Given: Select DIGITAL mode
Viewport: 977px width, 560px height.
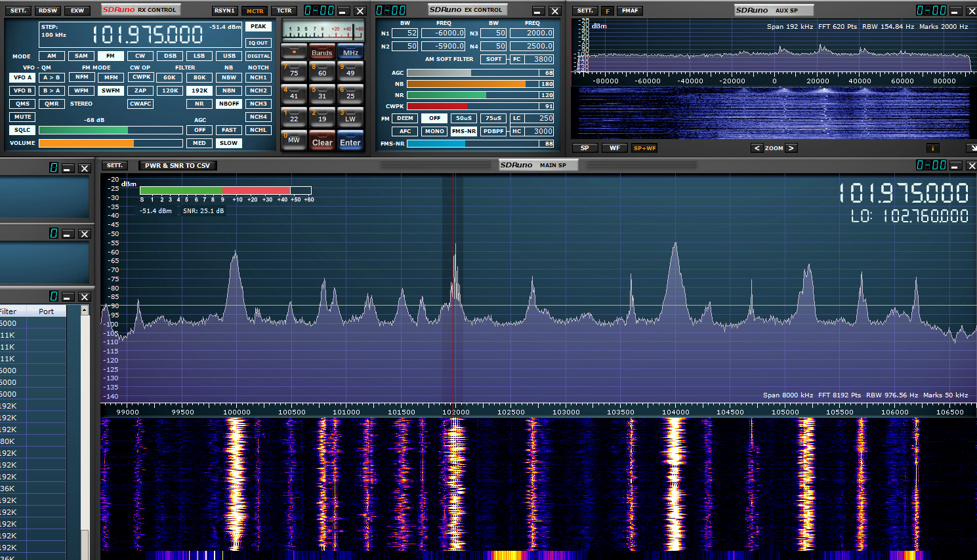Looking at the screenshot, I should [x=259, y=56].
